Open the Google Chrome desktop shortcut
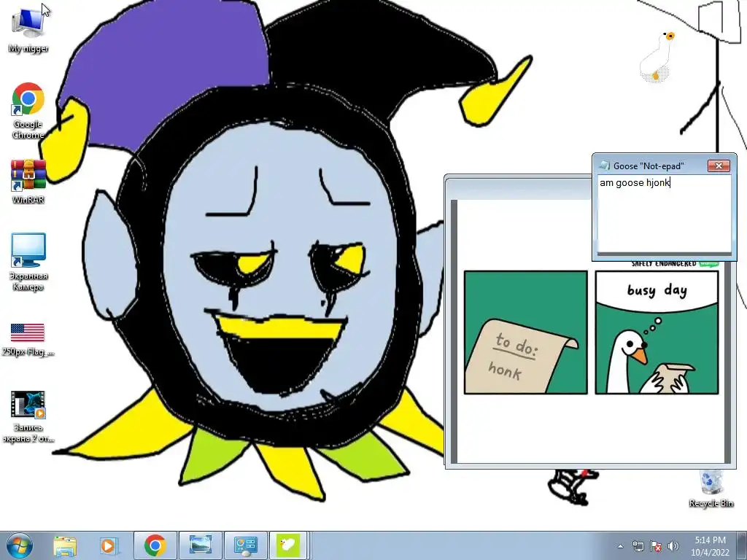Viewport: 747px width, 560px height. click(x=28, y=111)
